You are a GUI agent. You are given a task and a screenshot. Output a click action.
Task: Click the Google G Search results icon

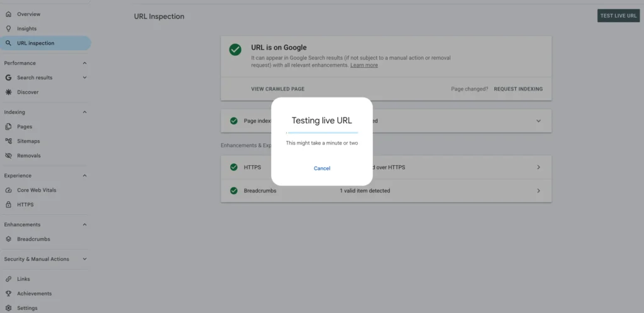click(x=8, y=77)
